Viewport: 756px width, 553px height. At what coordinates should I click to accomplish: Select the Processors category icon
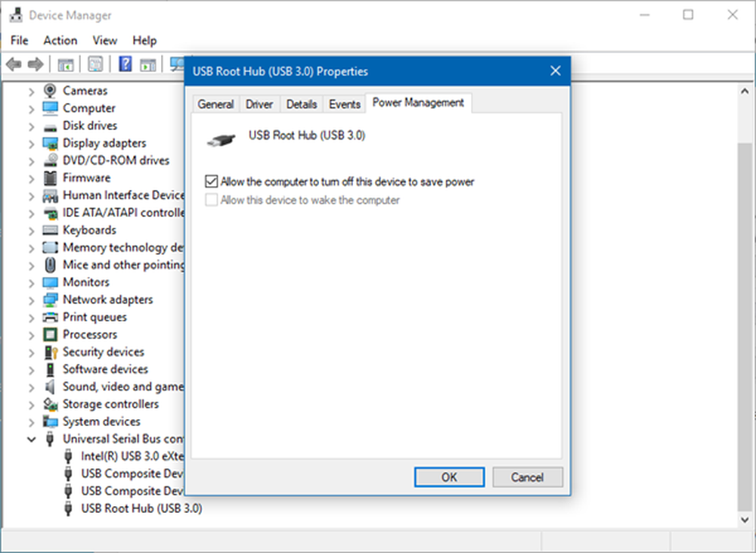coord(51,334)
